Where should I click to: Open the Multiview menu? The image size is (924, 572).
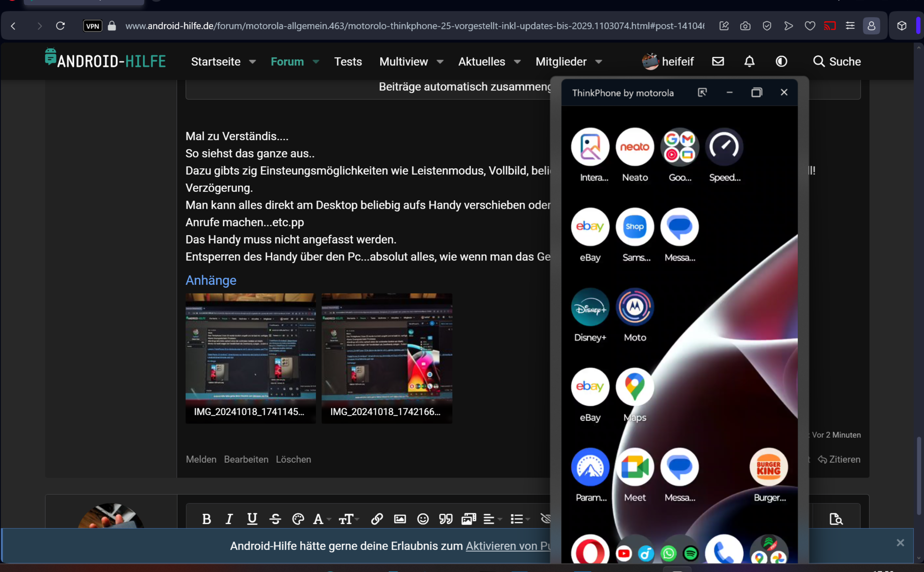403,62
